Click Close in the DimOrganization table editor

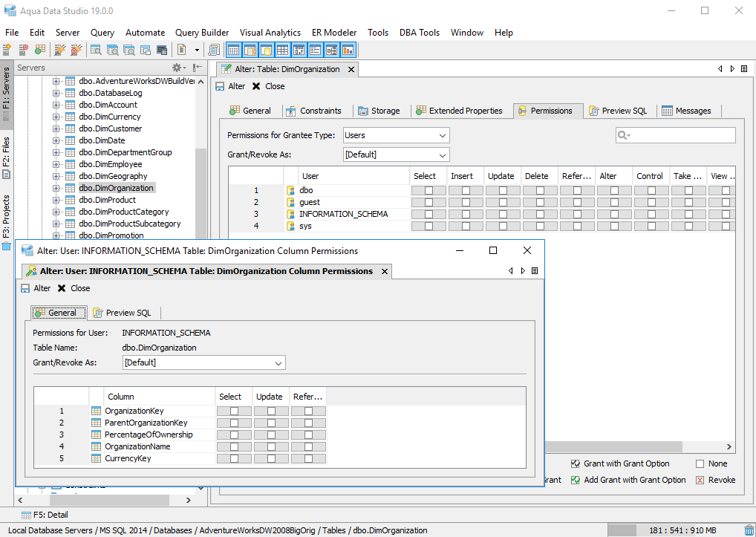[269, 86]
